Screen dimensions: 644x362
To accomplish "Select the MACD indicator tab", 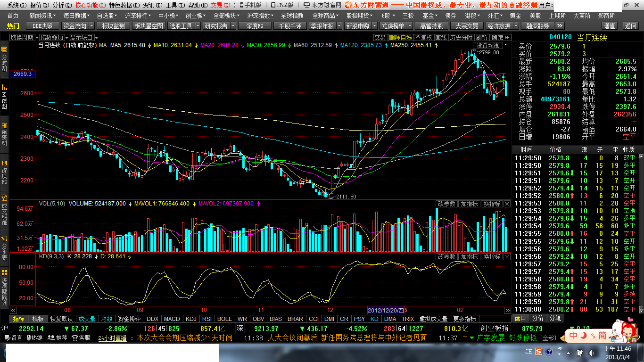I will click(x=172, y=319).
